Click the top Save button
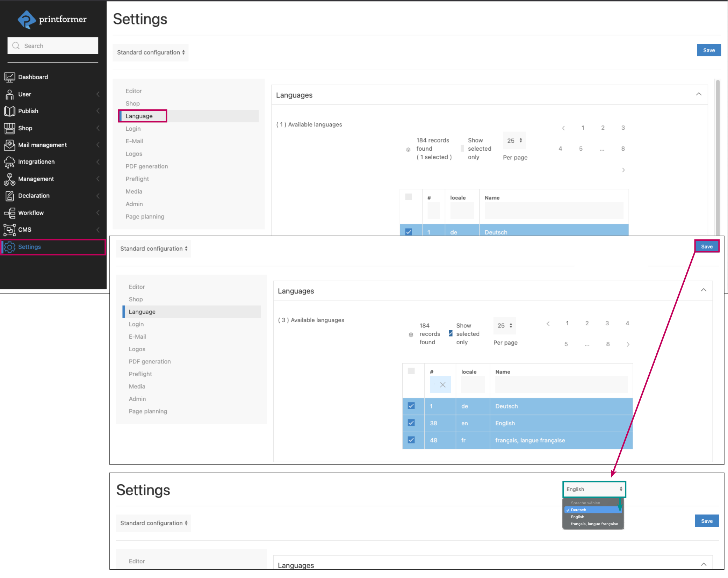 (x=708, y=50)
